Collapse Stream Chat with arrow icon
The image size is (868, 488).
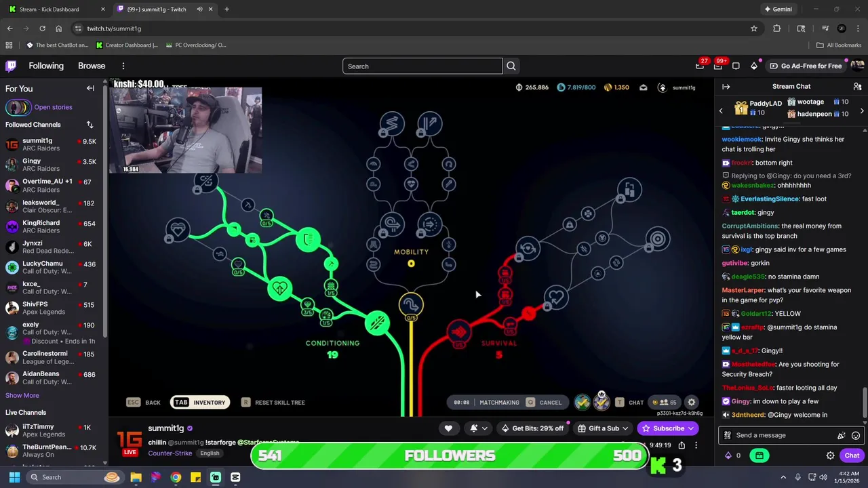click(x=726, y=87)
